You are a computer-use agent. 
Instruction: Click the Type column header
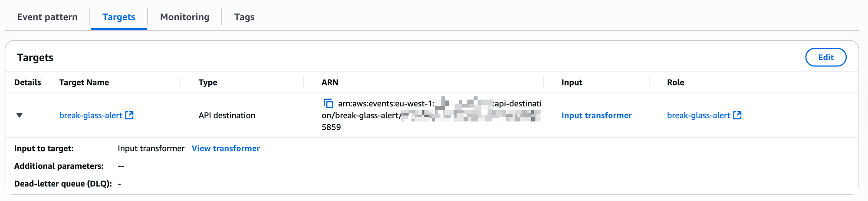(208, 82)
